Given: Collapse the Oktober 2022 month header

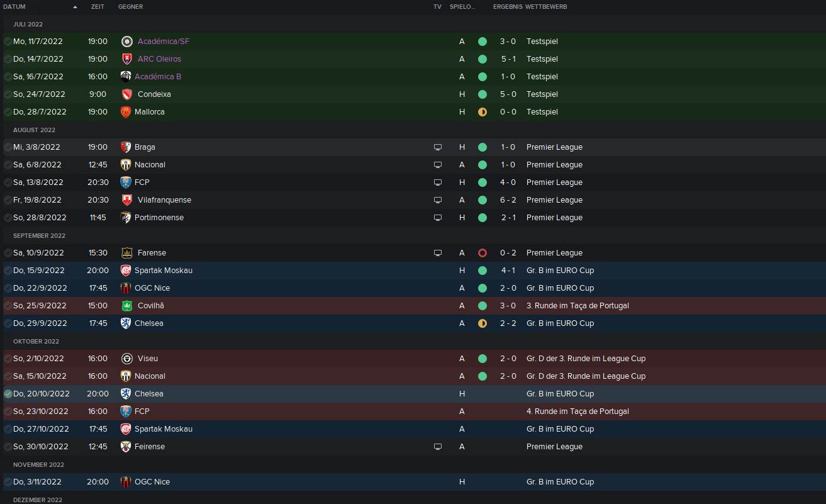Looking at the screenshot, I should pos(36,341).
